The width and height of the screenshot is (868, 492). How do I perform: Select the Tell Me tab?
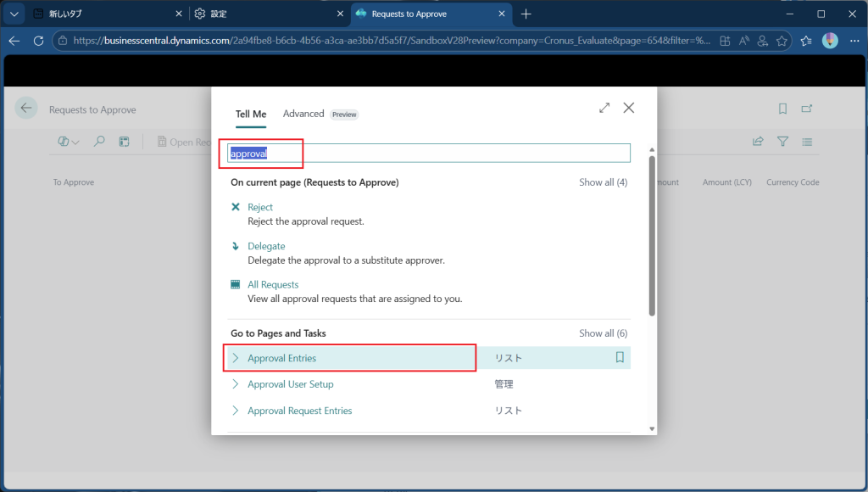tap(251, 114)
